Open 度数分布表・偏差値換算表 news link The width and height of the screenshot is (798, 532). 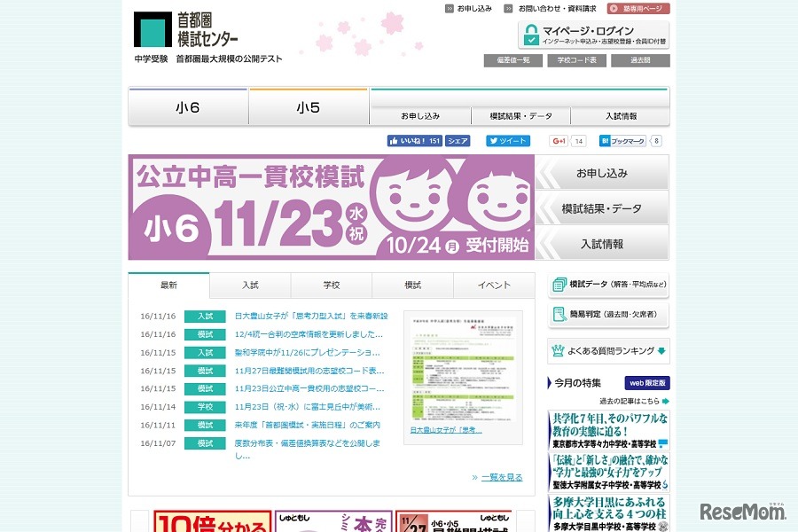[x=308, y=449]
